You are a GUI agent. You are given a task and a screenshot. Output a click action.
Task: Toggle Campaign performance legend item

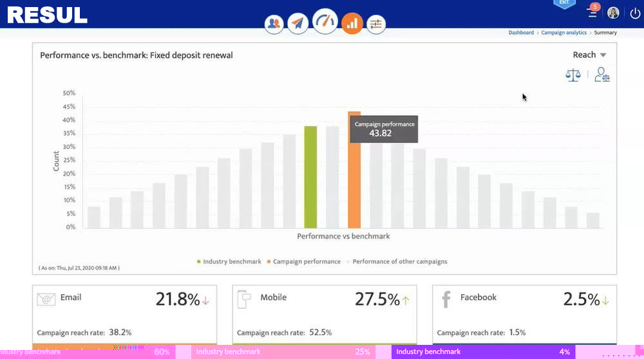pos(303,261)
